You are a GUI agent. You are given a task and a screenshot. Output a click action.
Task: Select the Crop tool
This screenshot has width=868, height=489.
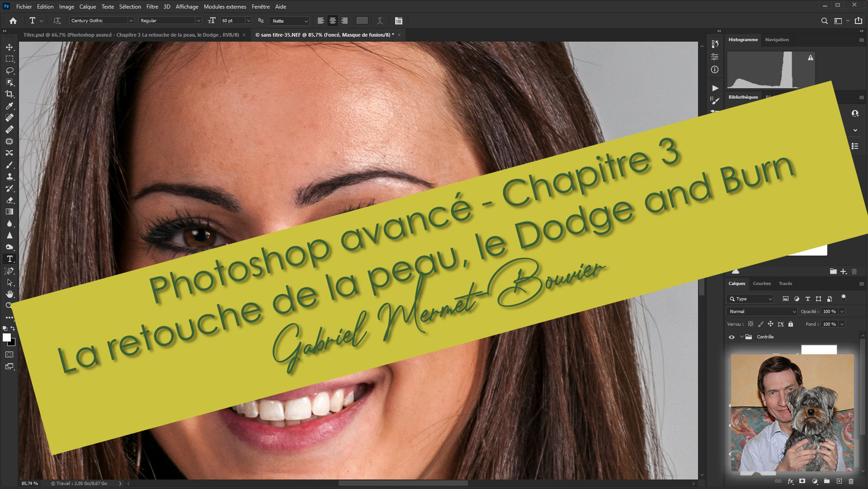(9, 94)
